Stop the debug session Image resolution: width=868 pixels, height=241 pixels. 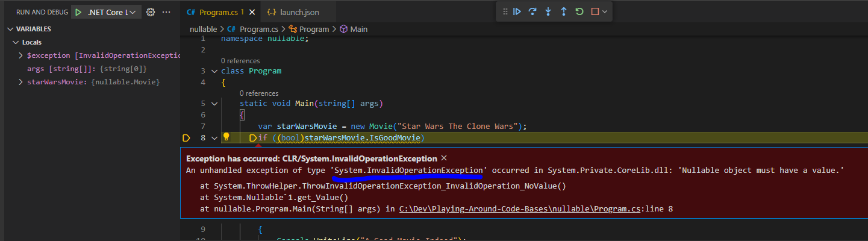click(x=595, y=11)
